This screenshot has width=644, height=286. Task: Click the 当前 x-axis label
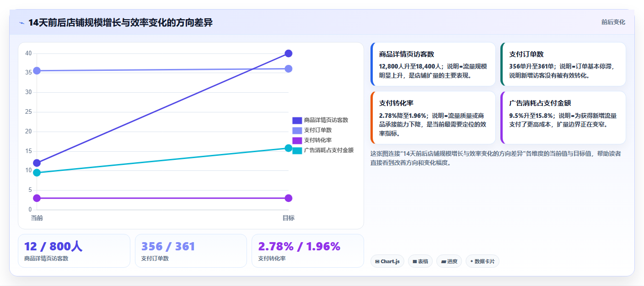tap(37, 218)
